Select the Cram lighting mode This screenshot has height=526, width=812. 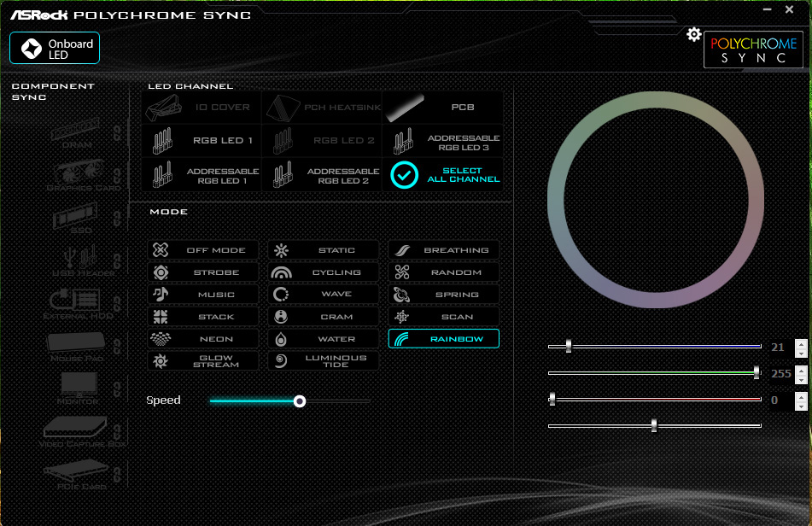323,317
